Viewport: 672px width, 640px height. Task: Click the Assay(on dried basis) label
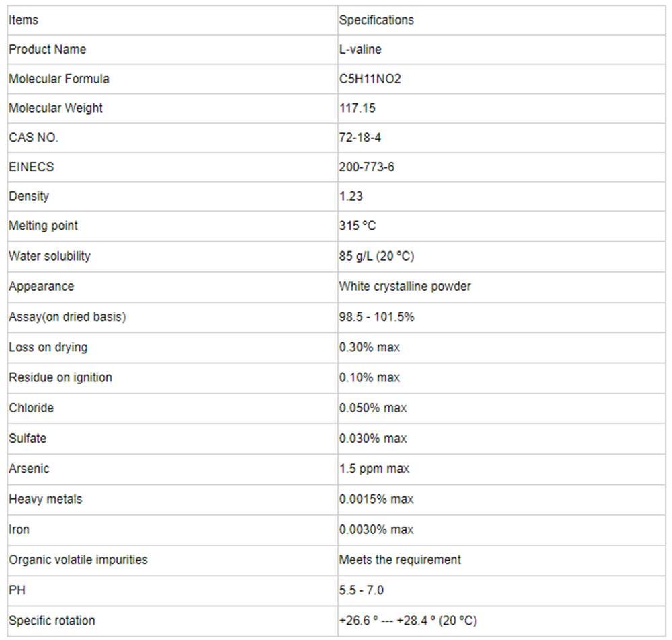(67, 317)
